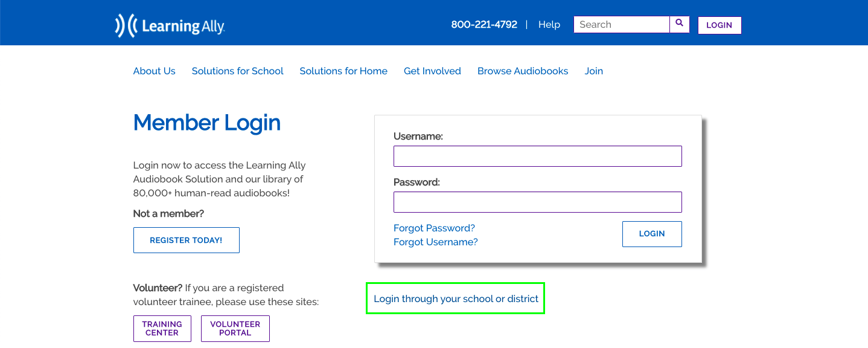The image size is (868, 348).
Task: Click the LOGIN button in the header
Action: [x=719, y=25]
